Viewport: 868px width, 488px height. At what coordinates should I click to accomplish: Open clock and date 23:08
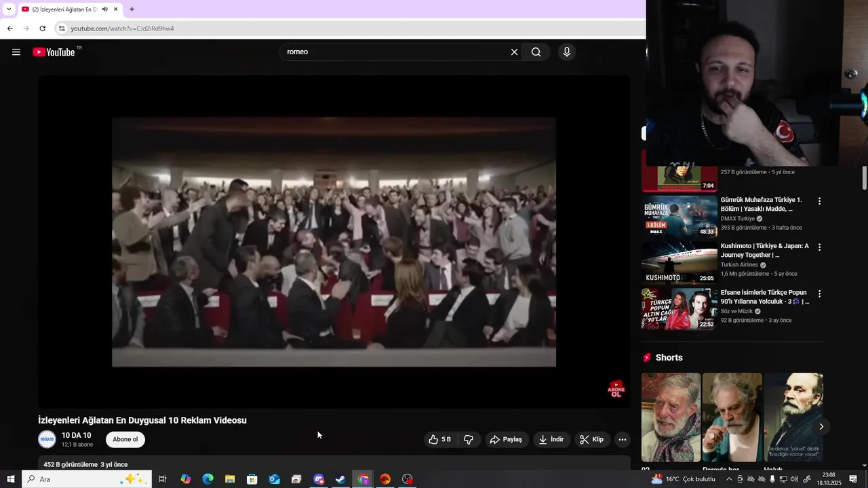click(x=829, y=479)
